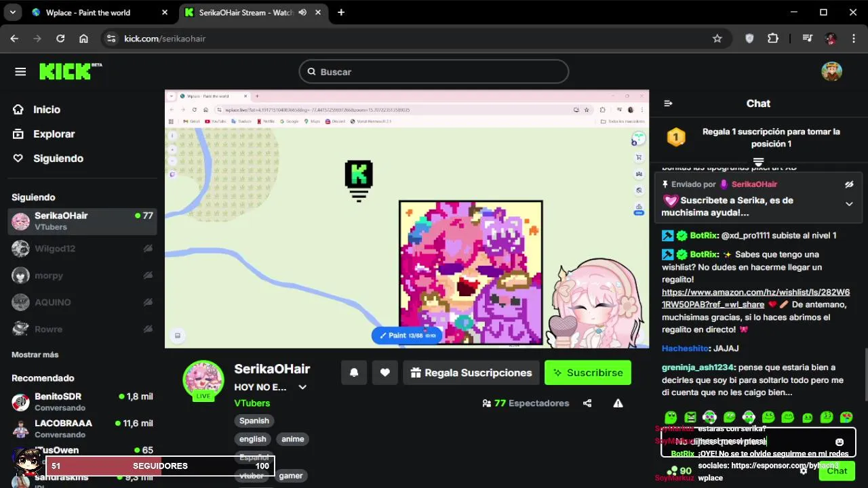Bookmark this page with the star

pyautogui.click(x=717, y=39)
